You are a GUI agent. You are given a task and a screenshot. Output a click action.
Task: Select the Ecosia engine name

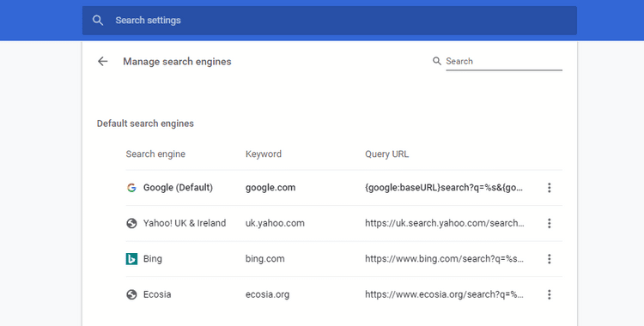point(157,294)
